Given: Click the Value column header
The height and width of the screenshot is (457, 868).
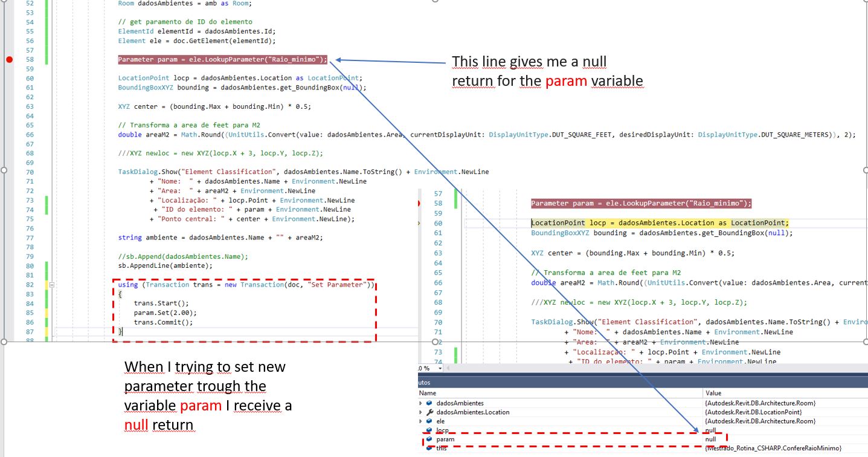Looking at the screenshot, I should pos(713,393).
